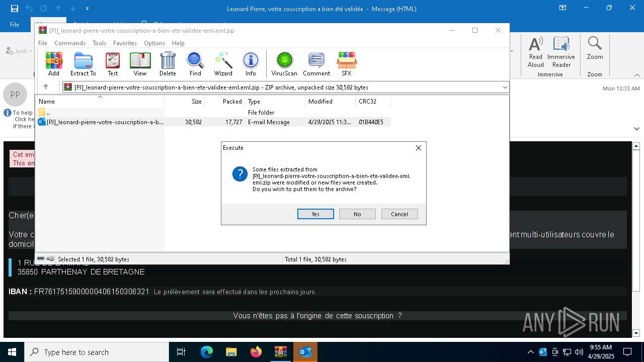The image size is (644, 362).
Task: Open Task View on taskbar
Action: click(181, 352)
